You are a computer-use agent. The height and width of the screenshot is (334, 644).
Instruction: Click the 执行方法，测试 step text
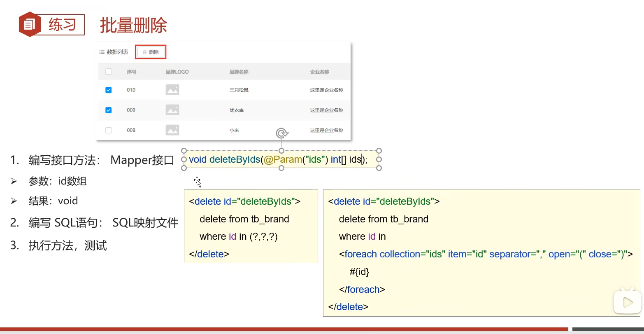pyautogui.click(x=68, y=245)
